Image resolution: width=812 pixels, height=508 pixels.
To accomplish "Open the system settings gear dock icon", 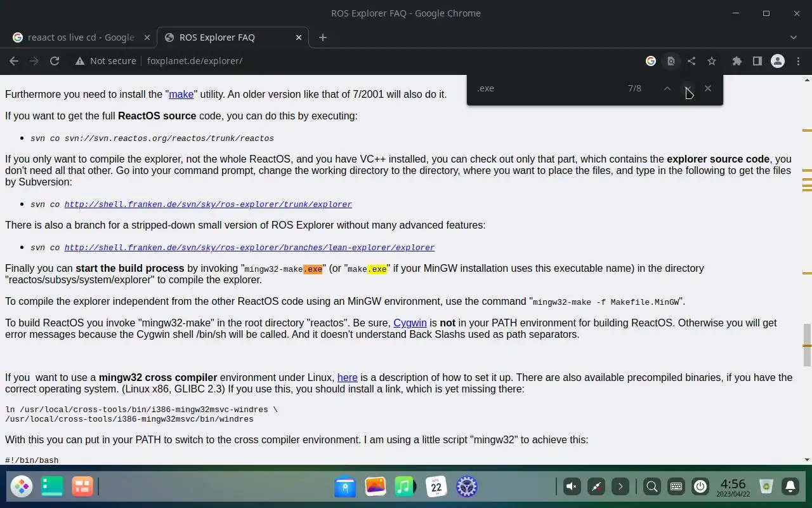I will pos(467,487).
